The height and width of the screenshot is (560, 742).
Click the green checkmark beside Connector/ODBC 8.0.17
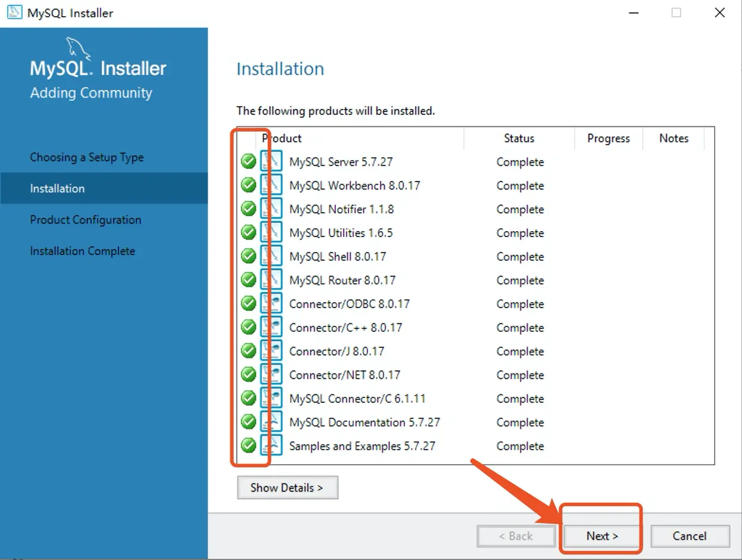coord(248,304)
